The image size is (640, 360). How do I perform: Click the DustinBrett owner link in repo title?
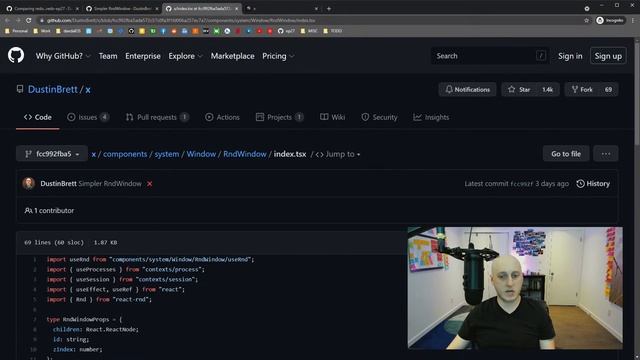53,89
